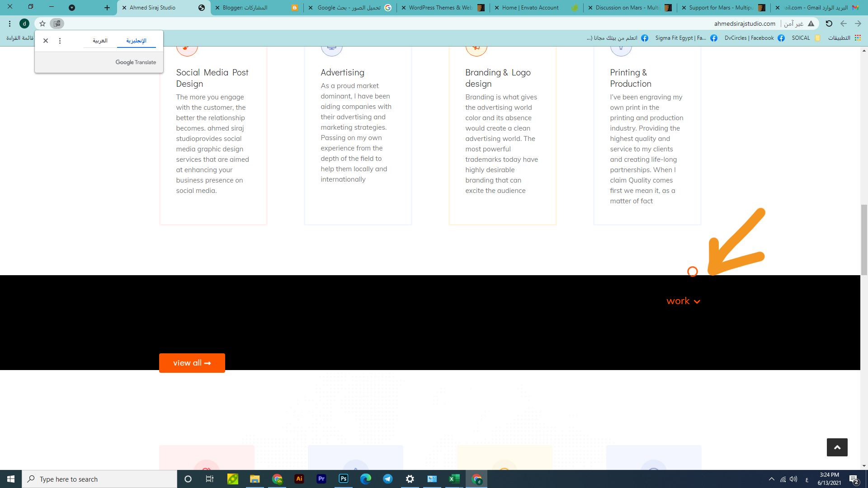Launch Premiere Pro from the taskbar
This screenshot has height=488, width=868.
(x=321, y=479)
